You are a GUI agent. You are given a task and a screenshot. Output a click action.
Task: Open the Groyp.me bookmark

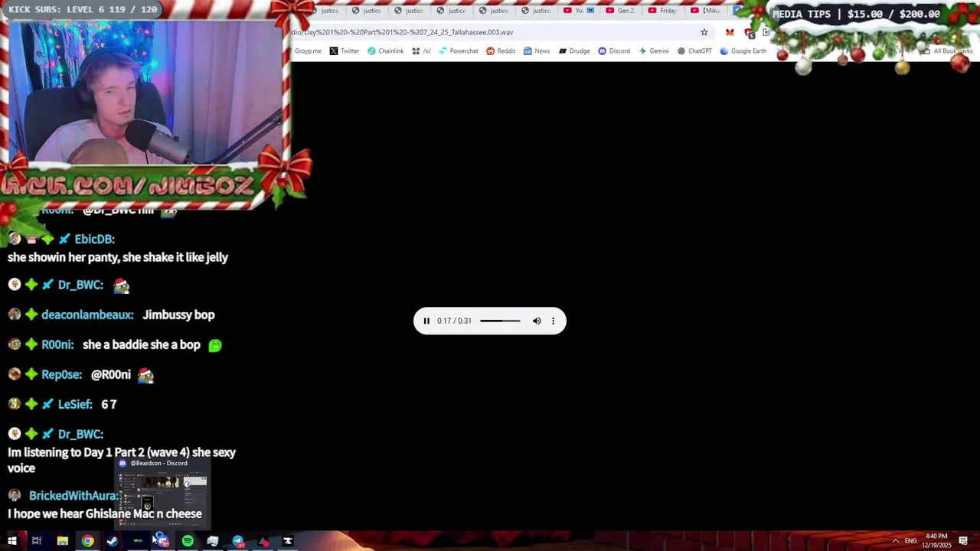307,51
